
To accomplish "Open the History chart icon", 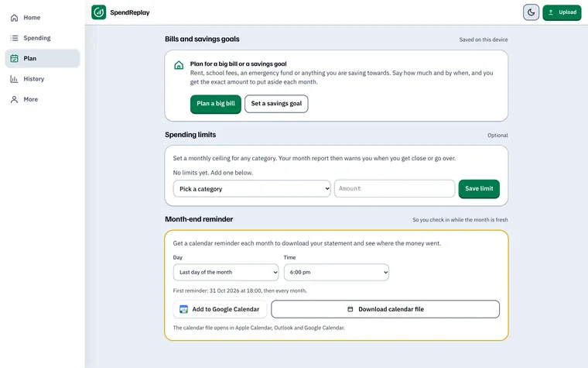I will [x=14, y=79].
